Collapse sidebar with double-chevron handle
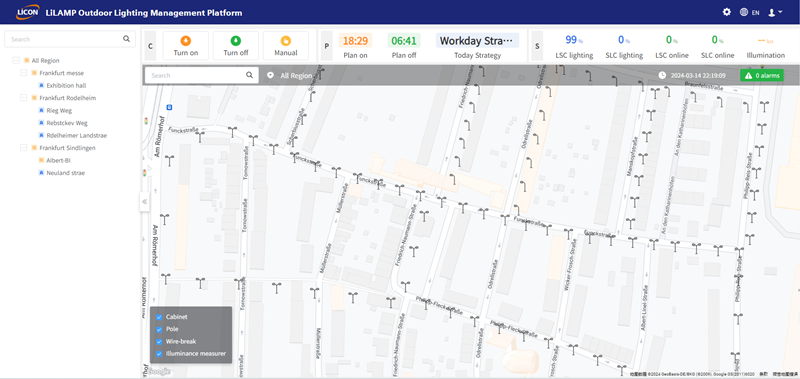Image resolution: width=800 pixels, height=379 pixels. pos(144,201)
